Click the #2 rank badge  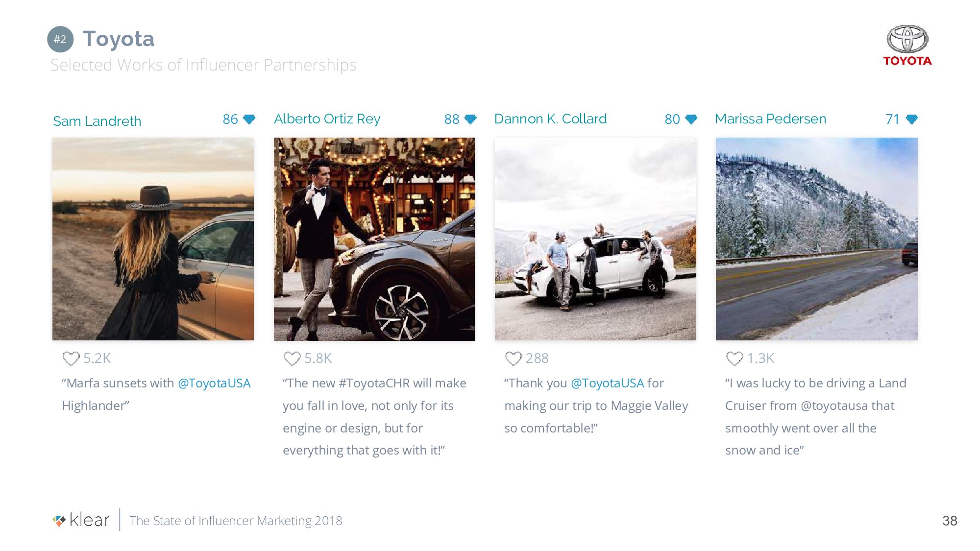click(x=60, y=39)
